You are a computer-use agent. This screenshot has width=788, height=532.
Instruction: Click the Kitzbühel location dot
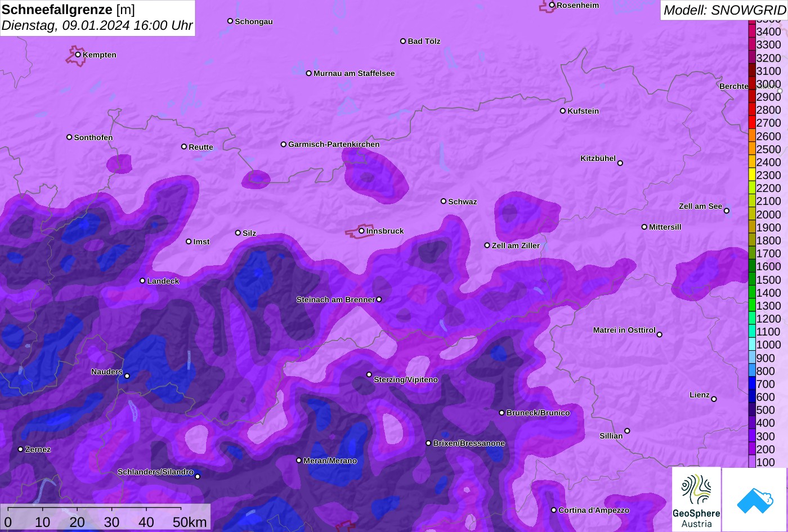(x=620, y=163)
